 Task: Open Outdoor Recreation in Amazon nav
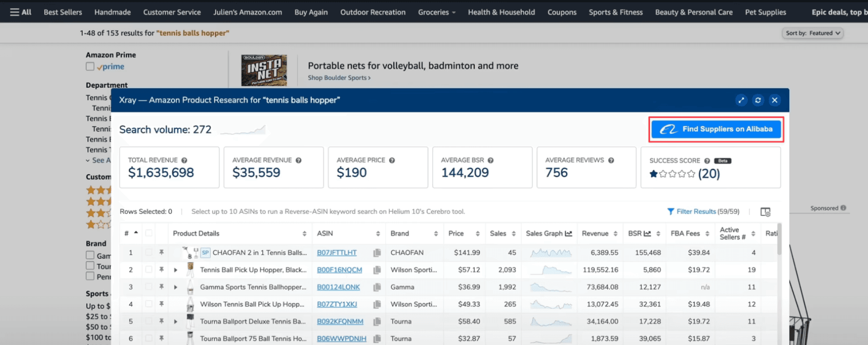pos(373,12)
